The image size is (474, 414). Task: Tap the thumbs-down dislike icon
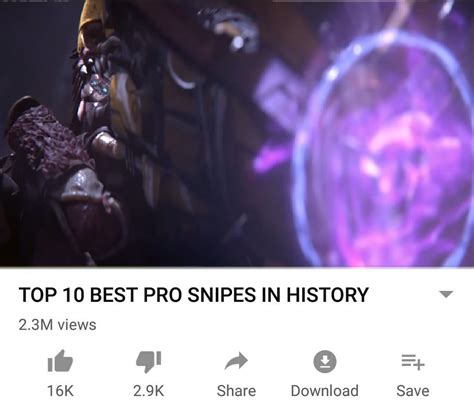click(148, 362)
